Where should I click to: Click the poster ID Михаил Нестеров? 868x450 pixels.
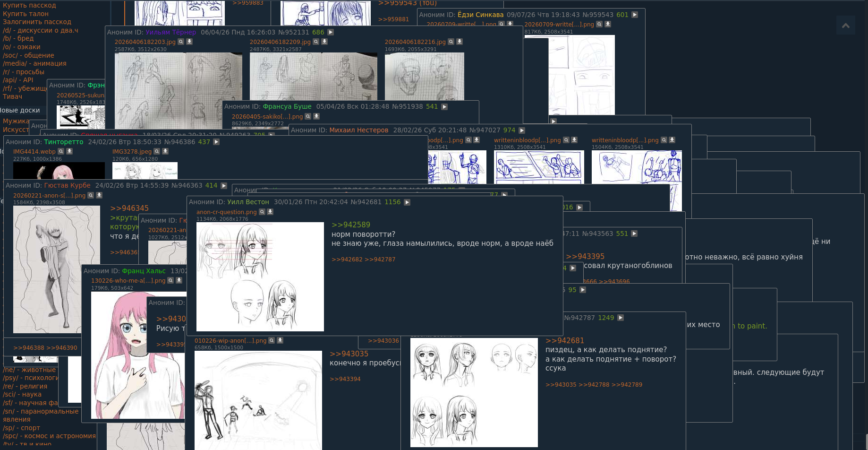point(359,130)
